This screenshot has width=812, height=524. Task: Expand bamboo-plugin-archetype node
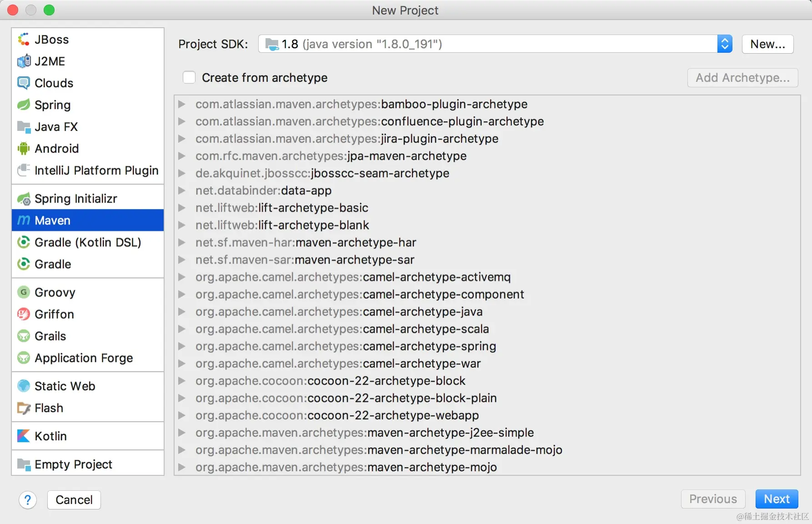tap(182, 104)
